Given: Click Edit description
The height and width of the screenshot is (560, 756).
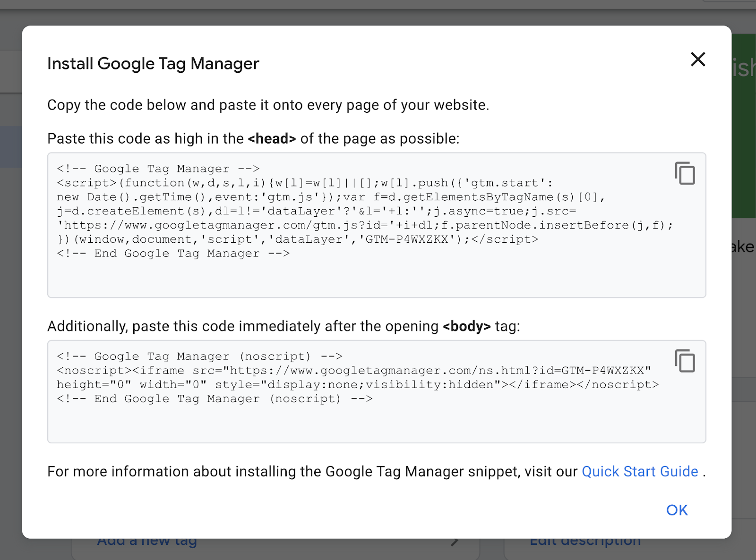Looking at the screenshot, I should click(585, 541).
